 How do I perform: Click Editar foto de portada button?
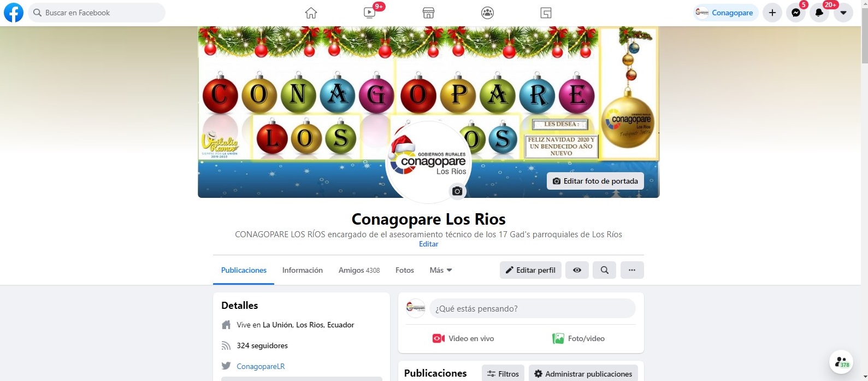[x=595, y=181]
